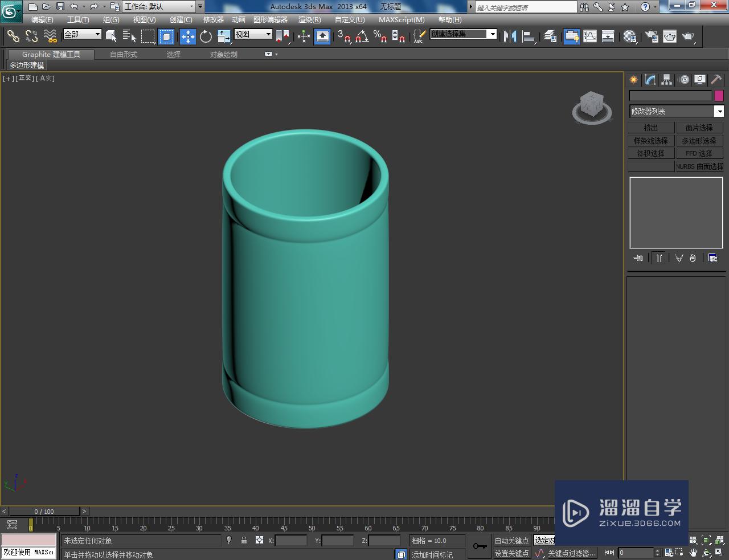This screenshot has height=560, width=729.
Task: Switch to the 对象绘制 ribbon tab
Action: pos(223,54)
